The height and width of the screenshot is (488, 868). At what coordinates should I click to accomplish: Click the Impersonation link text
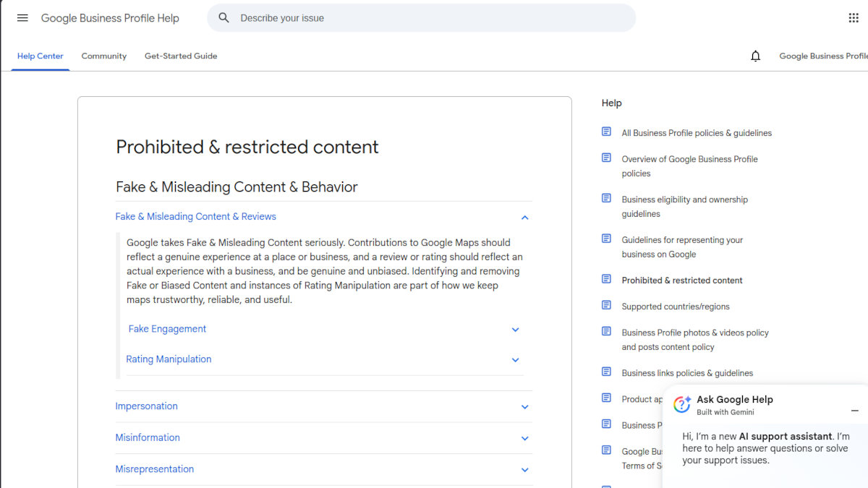pyautogui.click(x=146, y=406)
